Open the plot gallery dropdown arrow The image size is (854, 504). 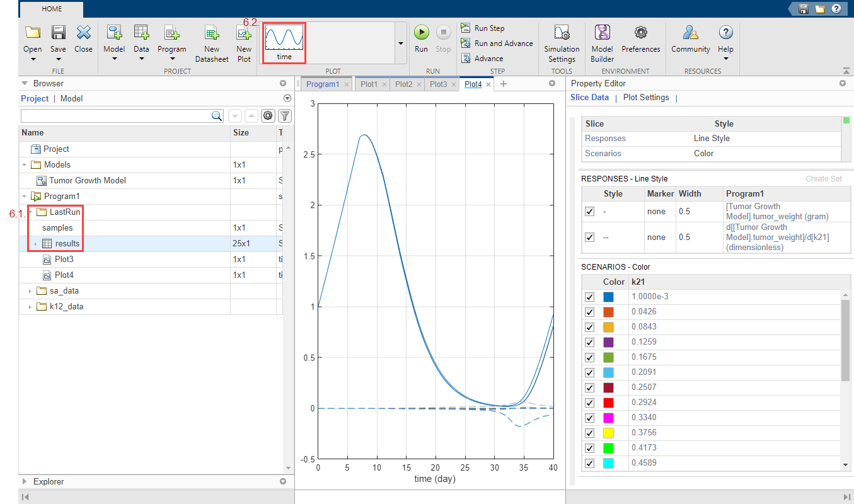click(x=400, y=43)
